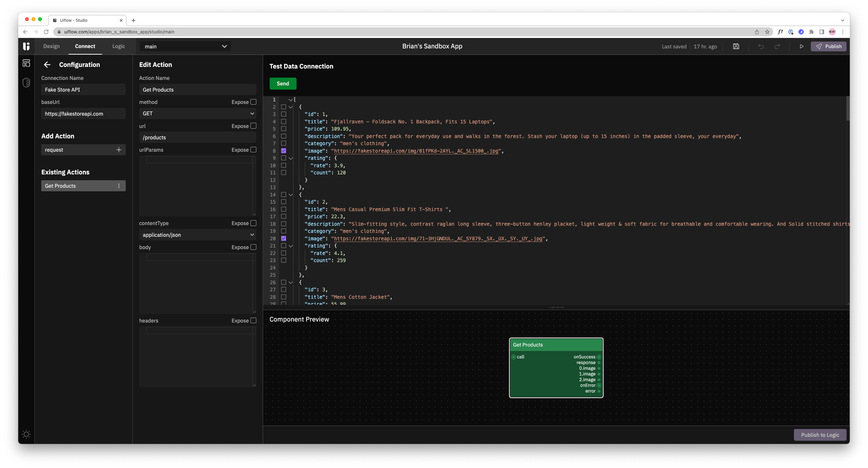Viewport: 868px width, 468px height.
Task: Open the 81fPKd-2AYL image link
Action: click(416, 151)
